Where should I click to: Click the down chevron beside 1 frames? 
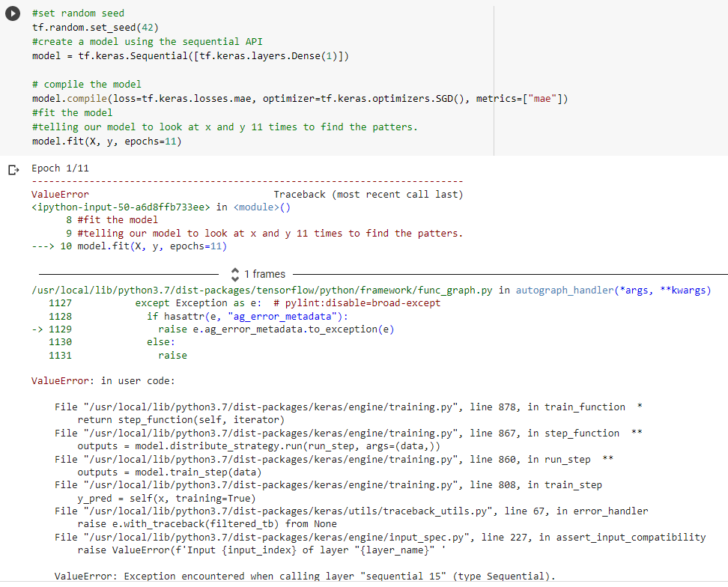point(234,277)
